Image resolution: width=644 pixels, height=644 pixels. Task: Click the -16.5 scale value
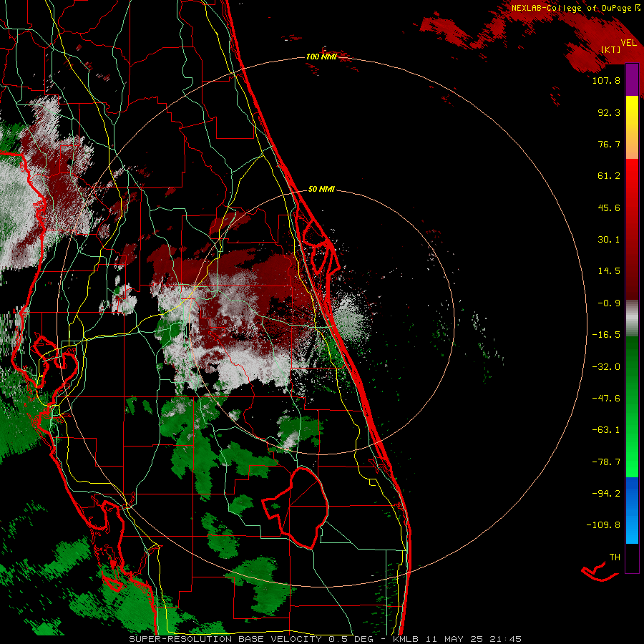click(606, 335)
